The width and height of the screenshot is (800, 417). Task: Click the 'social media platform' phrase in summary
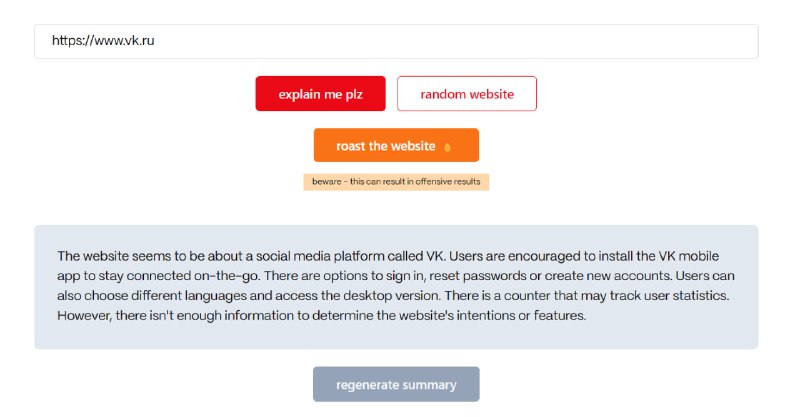(319, 256)
